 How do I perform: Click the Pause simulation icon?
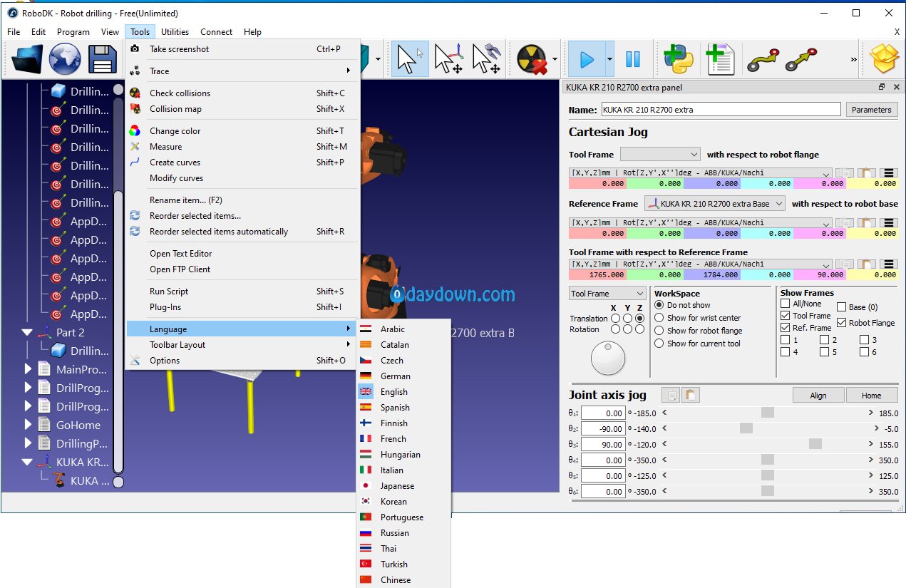633,59
